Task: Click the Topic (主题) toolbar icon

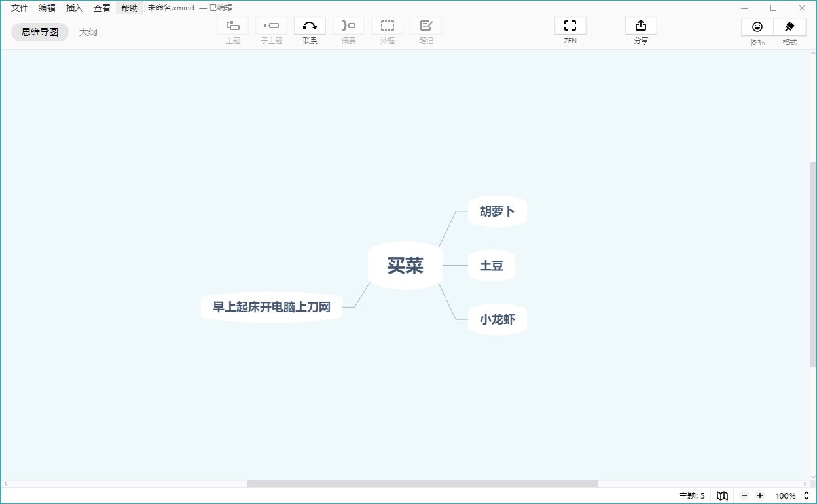Action: pos(232,26)
